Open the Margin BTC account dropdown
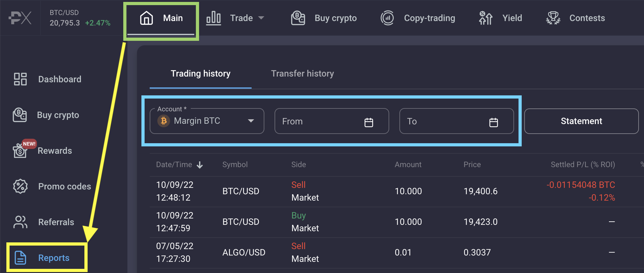Viewport: 644px width, 273px height. point(207,121)
